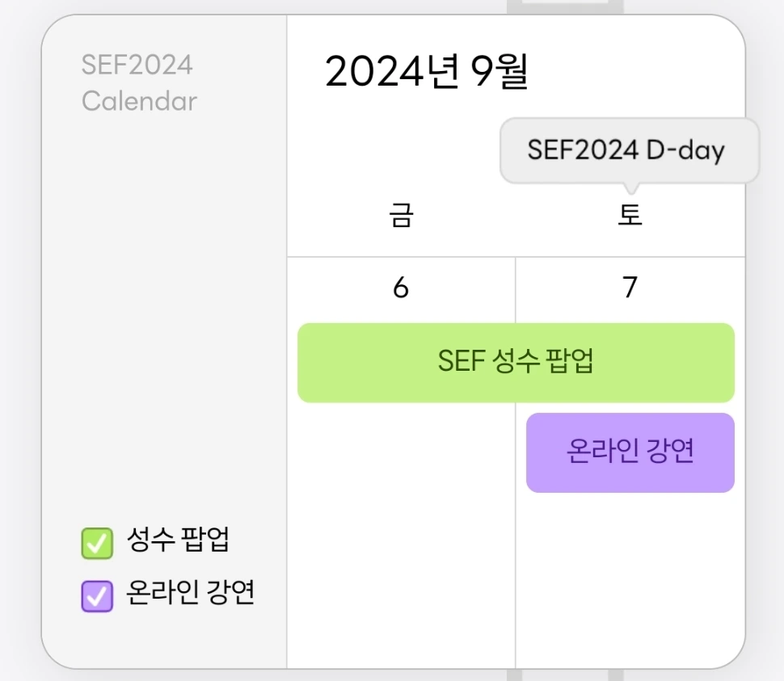Click empty space below the 온라인 강연 event
784x681 pixels.
tap(630, 574)
